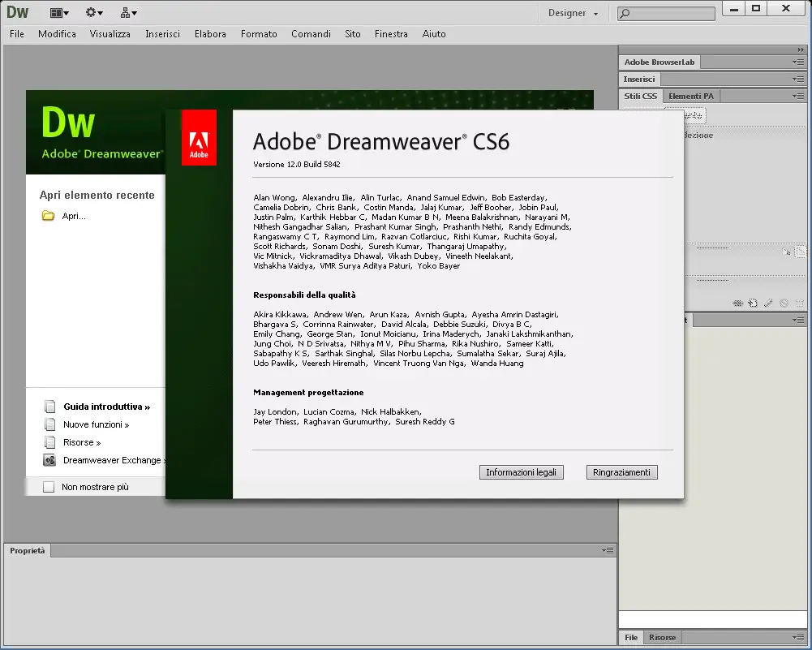Open the Finestra menu
The height and width of the screenshot is (650, 812).
pos(391,33)
